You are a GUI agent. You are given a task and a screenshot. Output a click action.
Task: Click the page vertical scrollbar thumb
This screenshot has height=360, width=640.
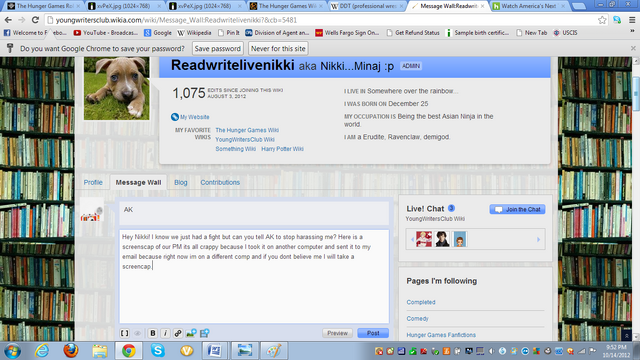click(x=636, y=93)
